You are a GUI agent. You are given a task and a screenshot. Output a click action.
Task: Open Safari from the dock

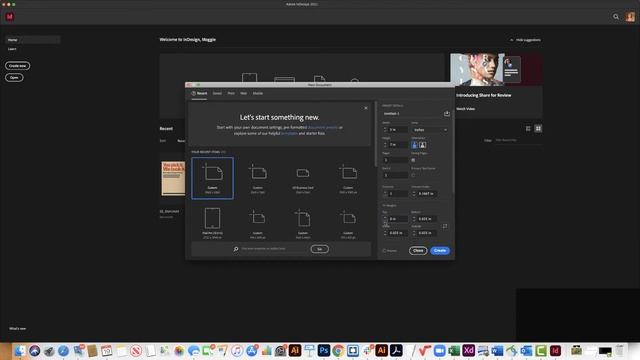[63, 351]
